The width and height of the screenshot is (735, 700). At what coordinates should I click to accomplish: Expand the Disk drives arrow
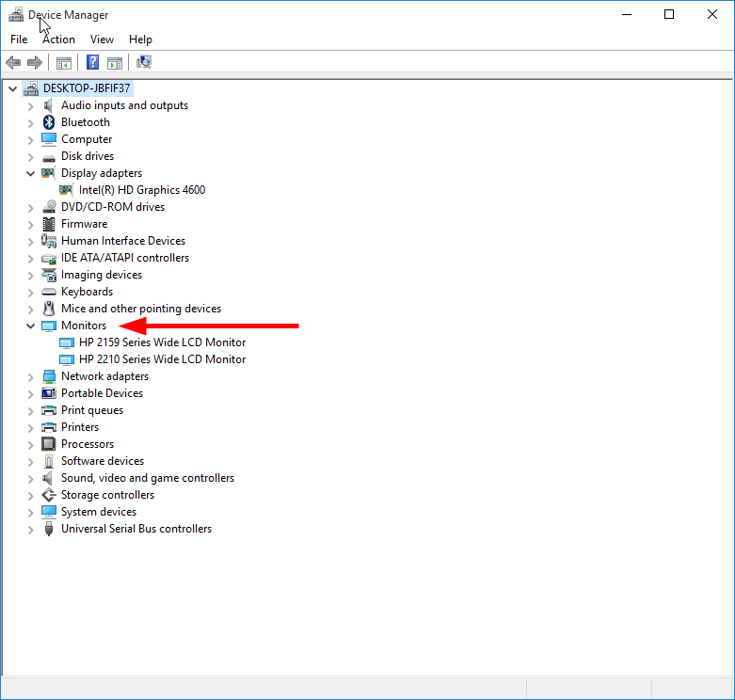[x=30, y=157]
